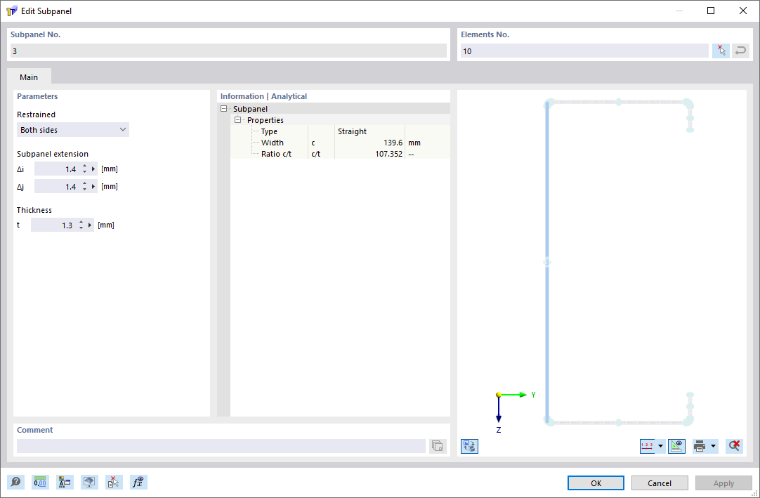Viewport: 760px width, 498px height.
Task: Click the printer icon under the preview
Action: tap(699, 446)
